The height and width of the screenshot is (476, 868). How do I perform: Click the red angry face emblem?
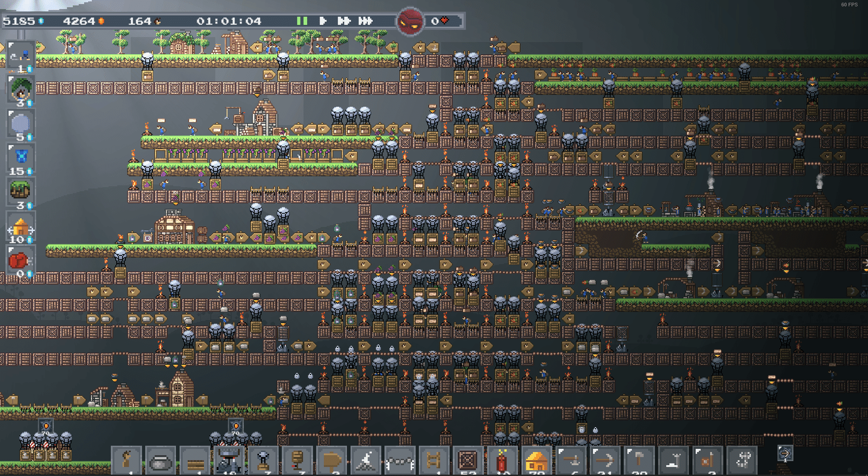point(410,21)
